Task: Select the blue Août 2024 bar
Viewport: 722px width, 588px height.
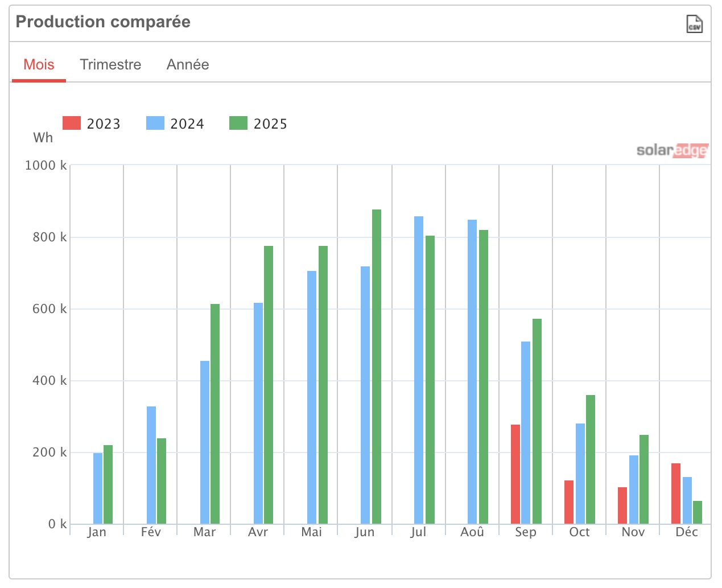Action: (472, 372)
